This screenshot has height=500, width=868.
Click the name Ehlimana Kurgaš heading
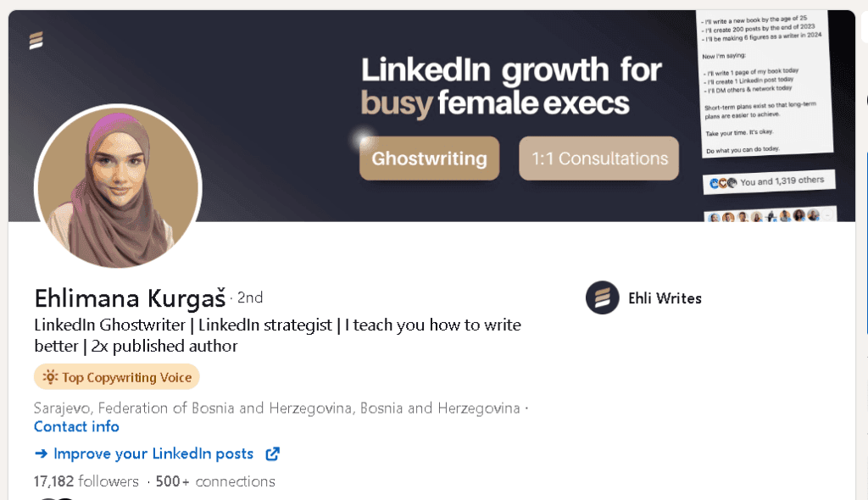click(130, 298)
